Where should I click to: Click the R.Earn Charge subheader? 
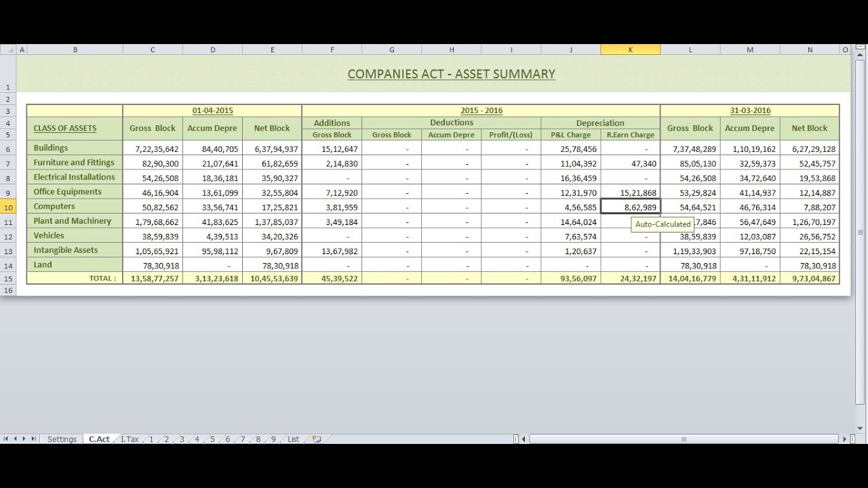(x=631, y=135)
